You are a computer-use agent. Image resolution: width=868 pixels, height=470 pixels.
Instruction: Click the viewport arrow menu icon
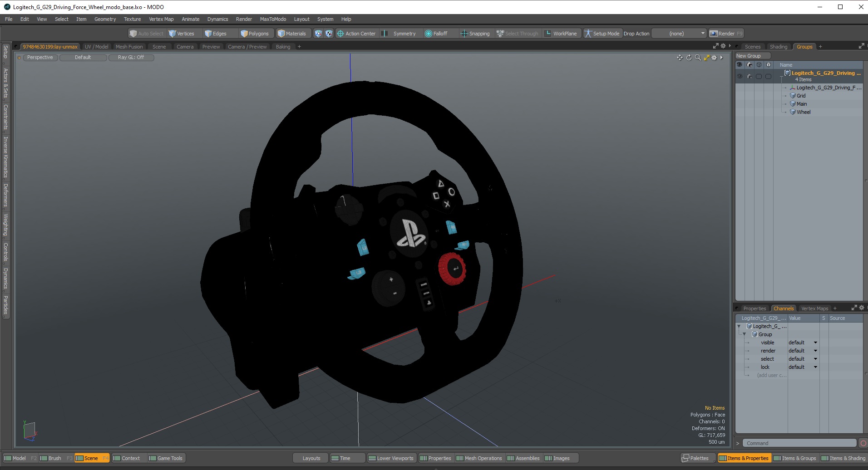(x=721, y=58)
